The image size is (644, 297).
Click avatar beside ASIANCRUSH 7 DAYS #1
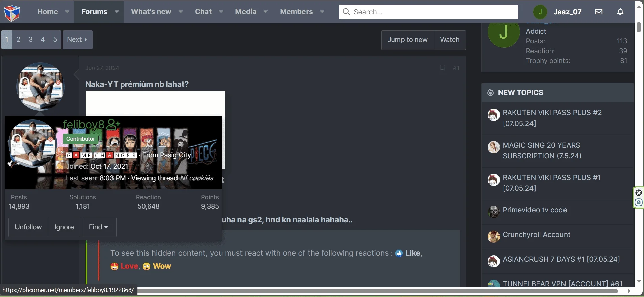(493, 261)
